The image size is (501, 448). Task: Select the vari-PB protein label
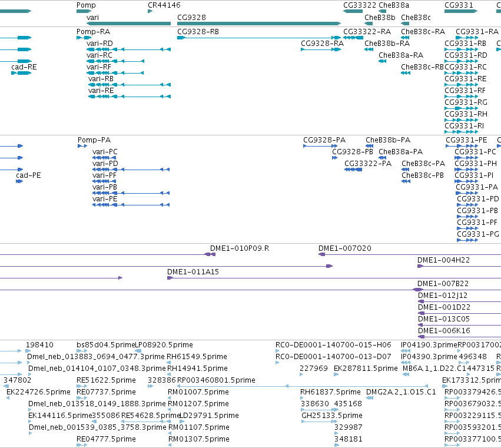pos(104,187)
